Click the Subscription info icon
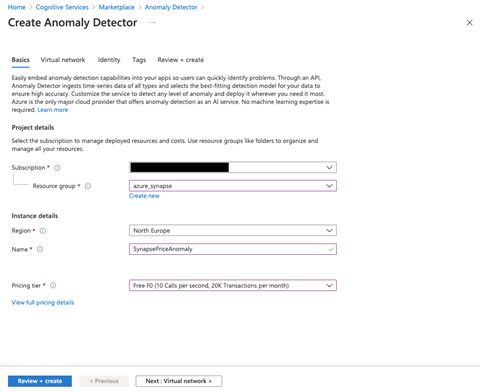 coord(57,168)
